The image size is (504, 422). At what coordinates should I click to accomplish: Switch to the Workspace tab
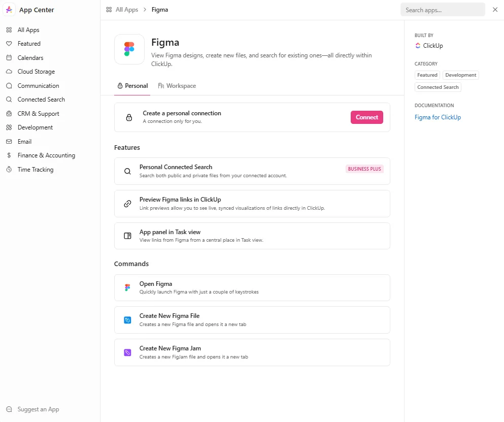[x=177, y=86]
